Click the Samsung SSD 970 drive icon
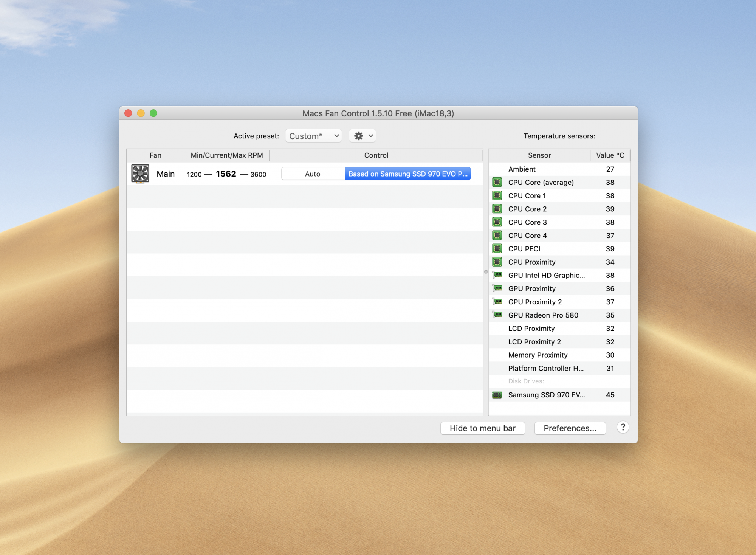Viewport: 756px width, 555px height. tap(497, 395)
